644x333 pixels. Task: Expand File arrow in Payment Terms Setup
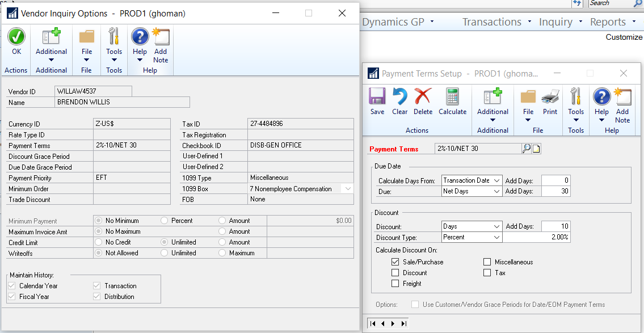tap(528, 120)
